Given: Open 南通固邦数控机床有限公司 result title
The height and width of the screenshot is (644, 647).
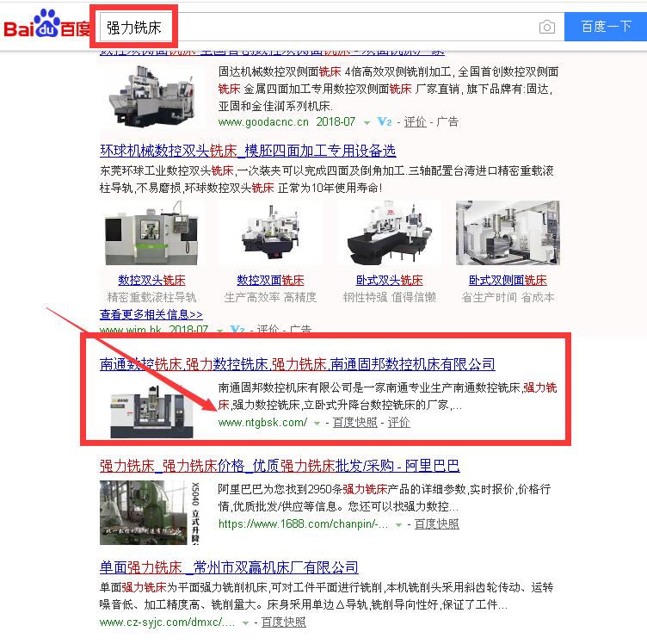Looking at the screenshot, I should (297, 364).
